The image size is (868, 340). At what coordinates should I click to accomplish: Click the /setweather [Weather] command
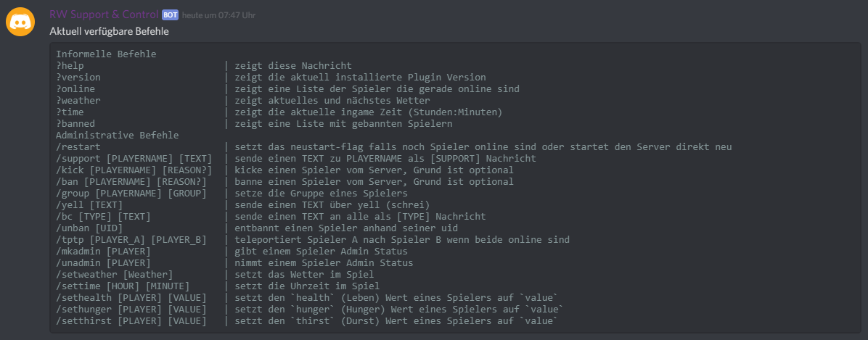pos(114,275)
